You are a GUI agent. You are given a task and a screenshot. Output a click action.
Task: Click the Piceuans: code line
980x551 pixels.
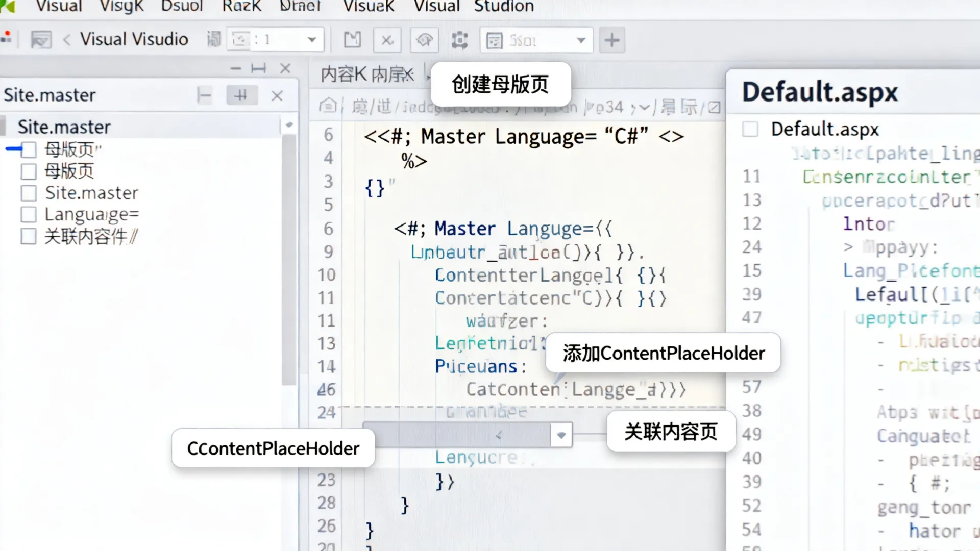[480, 366]
